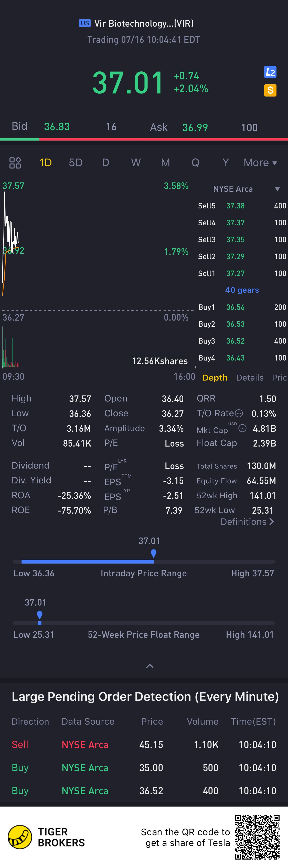Select the 1D chart period
288x868 pixels.
[46, 163]
